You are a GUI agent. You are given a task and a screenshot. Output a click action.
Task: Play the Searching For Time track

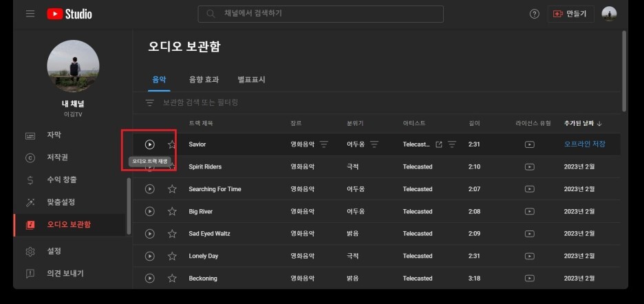[x=150, y=189]
